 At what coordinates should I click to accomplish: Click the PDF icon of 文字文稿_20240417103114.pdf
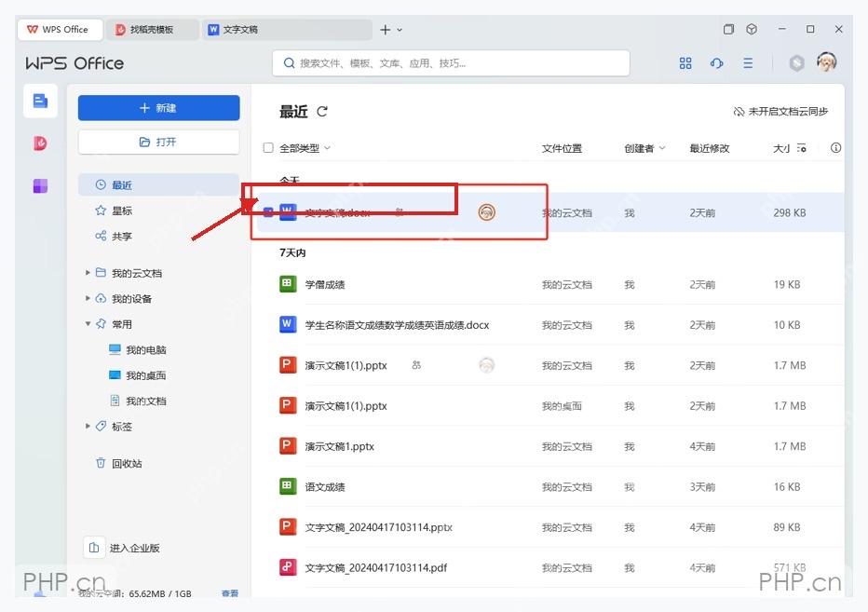[x=287, y=567]
